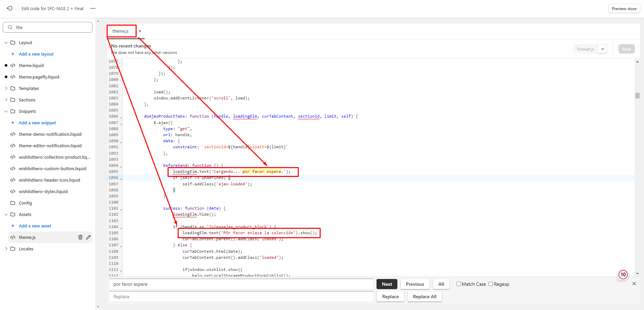Toggle the Match Case checkbox
This screenshot has width=644, height=310.
(x=459, y=284)
